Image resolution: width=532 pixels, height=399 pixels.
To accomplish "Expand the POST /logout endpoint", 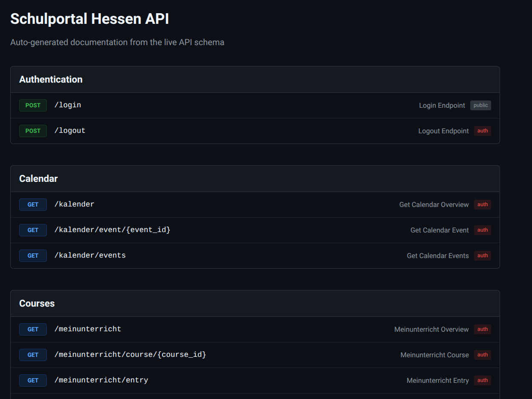I will 255,131.
